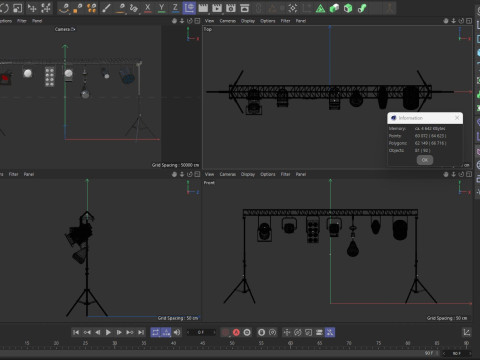
Task: Click the green cube primitive icon
Action: pos(334,8)
